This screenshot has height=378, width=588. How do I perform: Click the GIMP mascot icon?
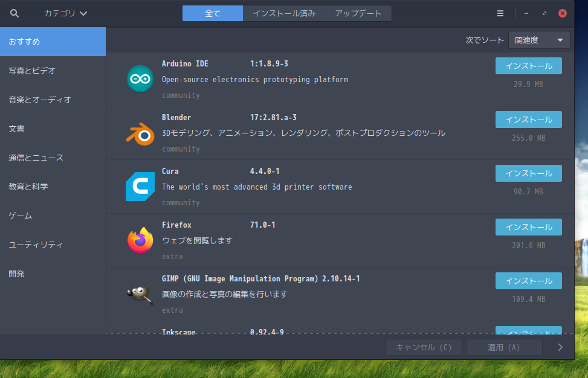(x=140, y=294)
